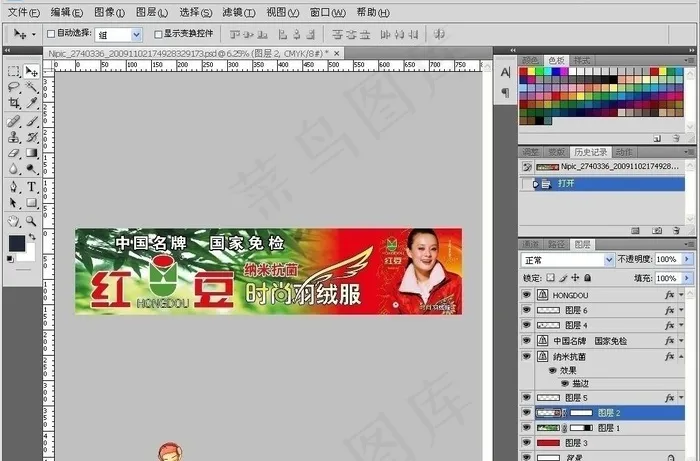Choose the Crop tool
The image size is (700, 461).
pyautogui.click(x=13, y=103)
